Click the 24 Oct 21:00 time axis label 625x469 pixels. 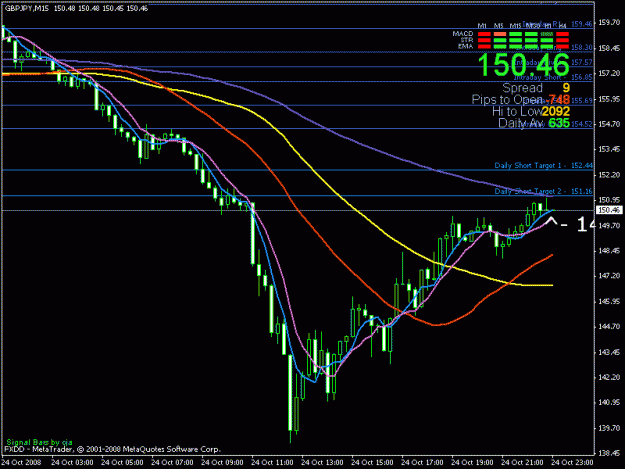[x=522, y=463]
